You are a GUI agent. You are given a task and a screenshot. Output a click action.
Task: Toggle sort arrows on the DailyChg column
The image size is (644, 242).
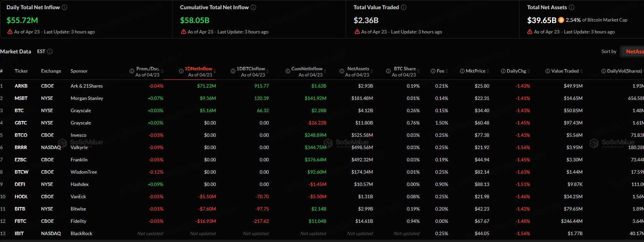(x=529, y=71)
